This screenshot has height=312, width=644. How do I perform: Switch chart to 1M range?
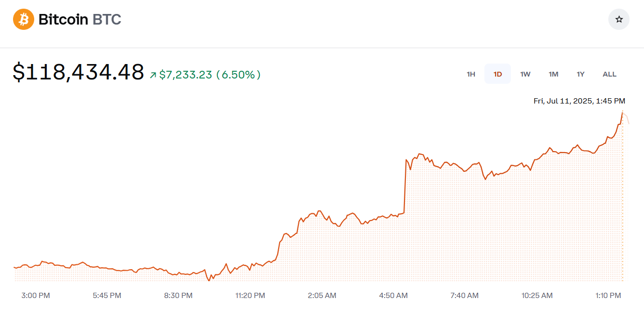point(553,74)
